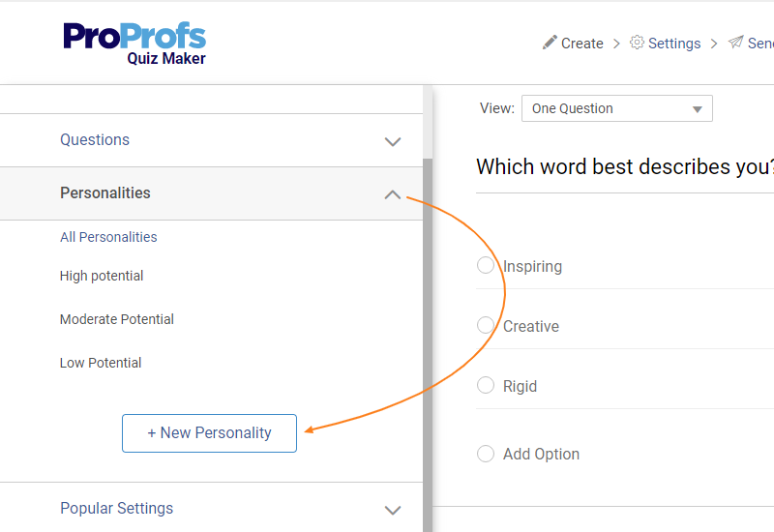Click the Add Option radio circle
Screen dimensions: 774x532
(x=486, y=453)
